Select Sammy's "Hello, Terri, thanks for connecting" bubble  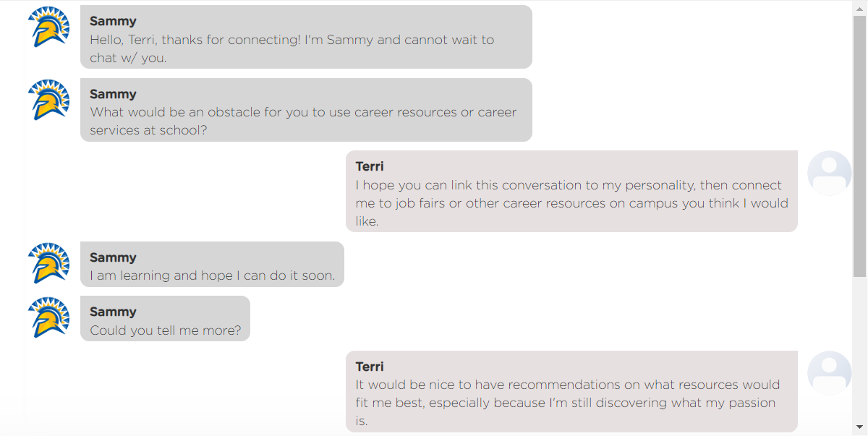pos(306,37)
